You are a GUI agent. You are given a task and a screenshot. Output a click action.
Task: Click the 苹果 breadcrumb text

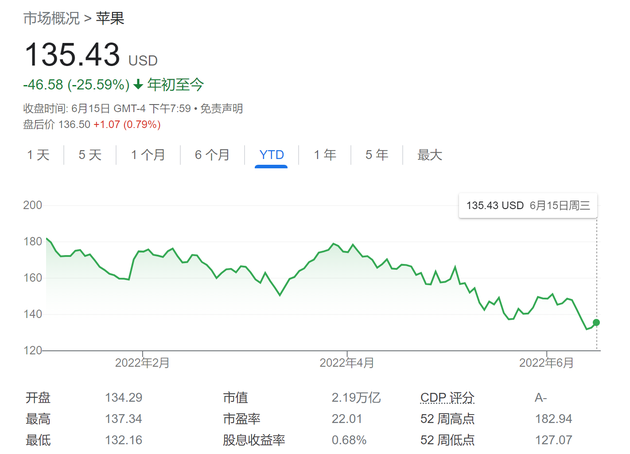(x=110, y=19)
